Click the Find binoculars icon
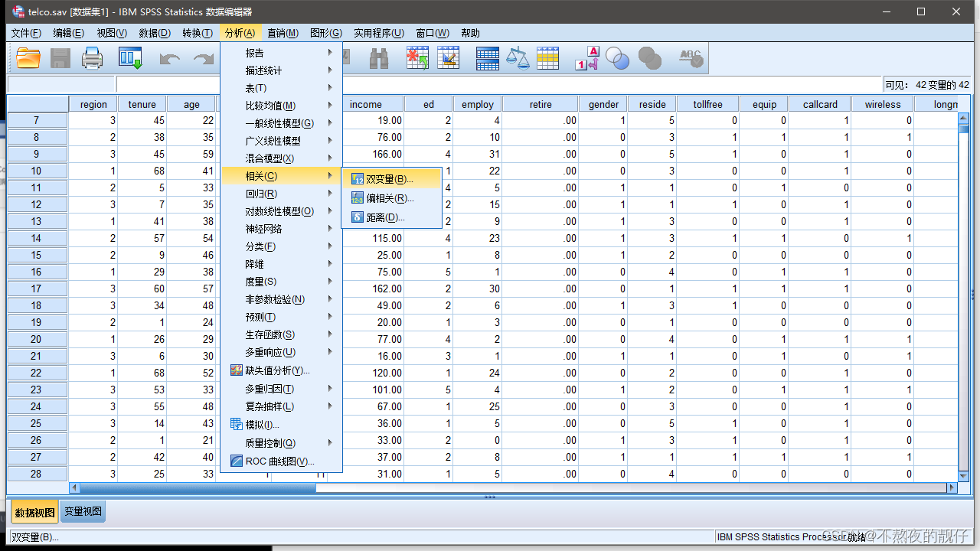The height and width of the screenshot is (551, 980). [x=379, y=58]
